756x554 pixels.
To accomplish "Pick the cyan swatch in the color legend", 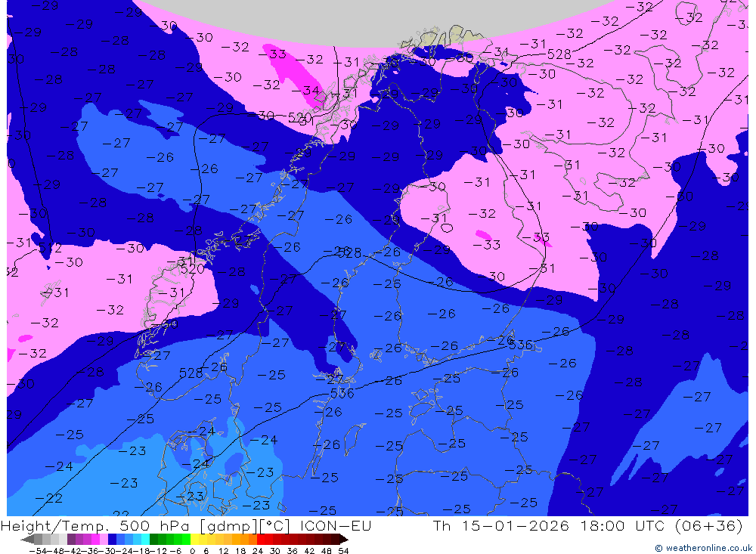I will (145, 539).
